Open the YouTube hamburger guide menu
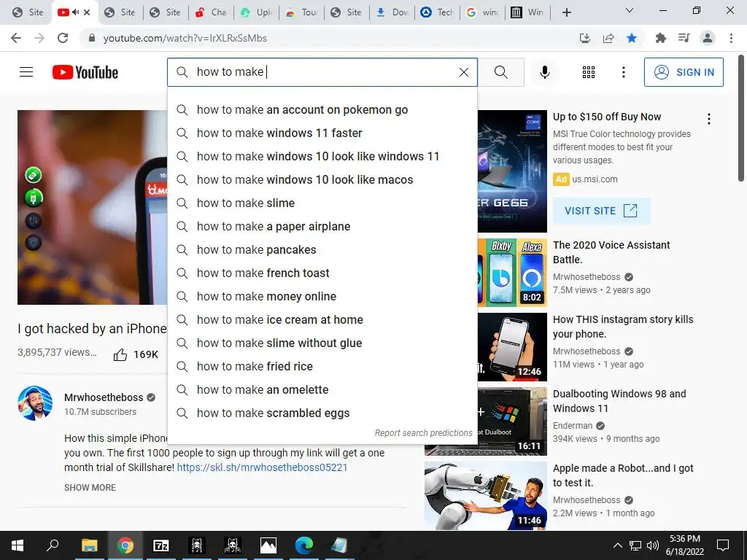Screen dimensions: 747x560 pos(26,72)
